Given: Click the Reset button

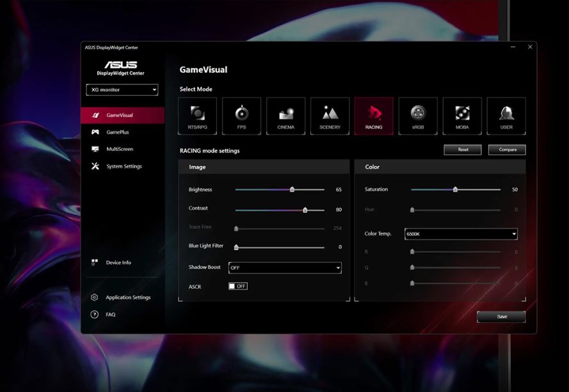Looking at the screenshot, I should click(463, 150).
